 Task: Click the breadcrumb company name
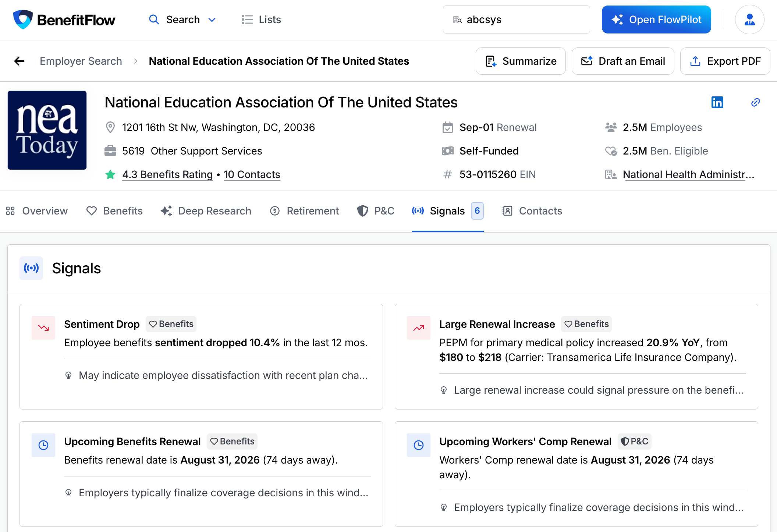(279, 61)
